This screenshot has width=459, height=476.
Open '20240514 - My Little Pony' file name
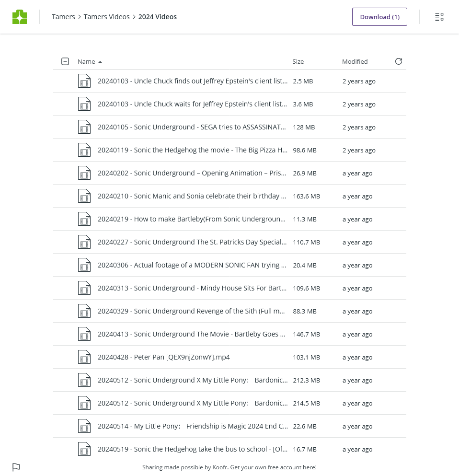[193, 426]
